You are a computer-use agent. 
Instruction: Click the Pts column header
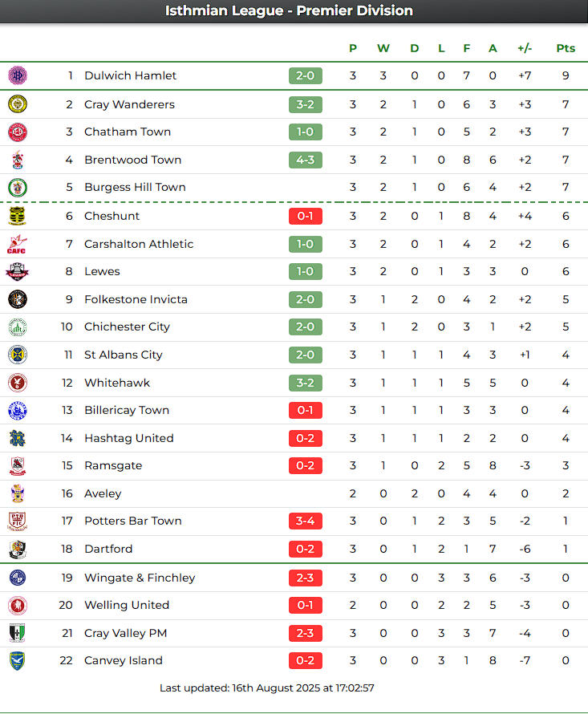tap(566, 48)
